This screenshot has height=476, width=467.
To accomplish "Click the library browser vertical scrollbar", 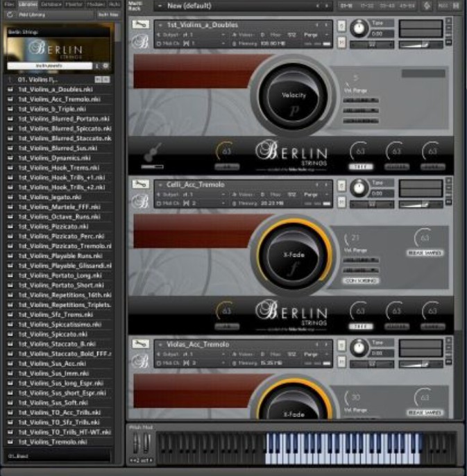I will tap(118, 33).
